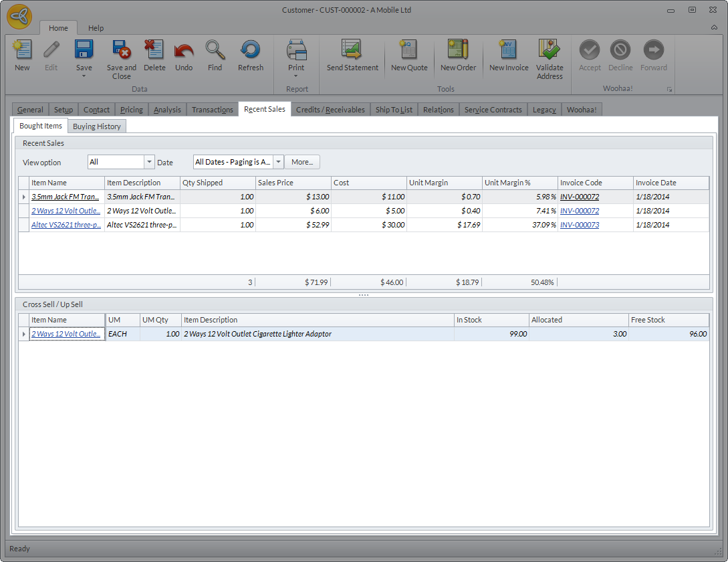Open invoice link INV-000073
728x562 pixels.
click(x=580, y=225)
